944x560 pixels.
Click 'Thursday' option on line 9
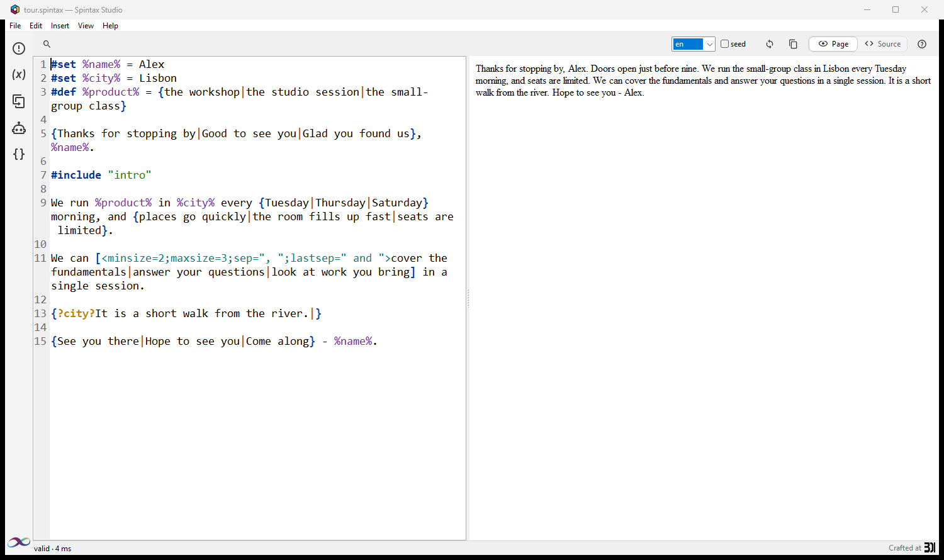click(x=340, y=203)
